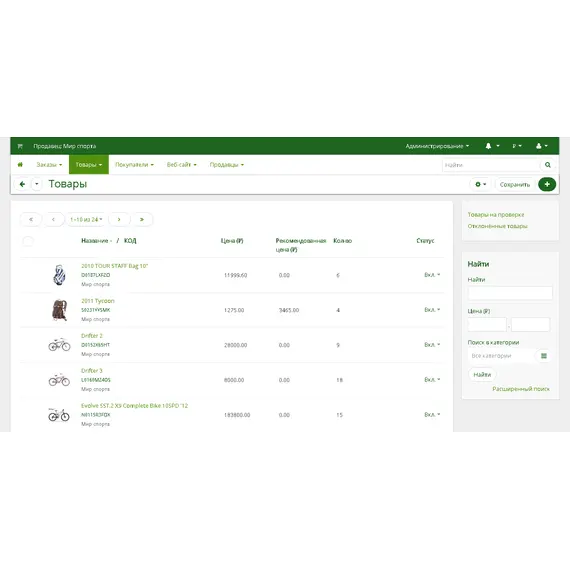570x570 pixels.
Task: Change status of 2011 Tycoon
Action: 432,310
